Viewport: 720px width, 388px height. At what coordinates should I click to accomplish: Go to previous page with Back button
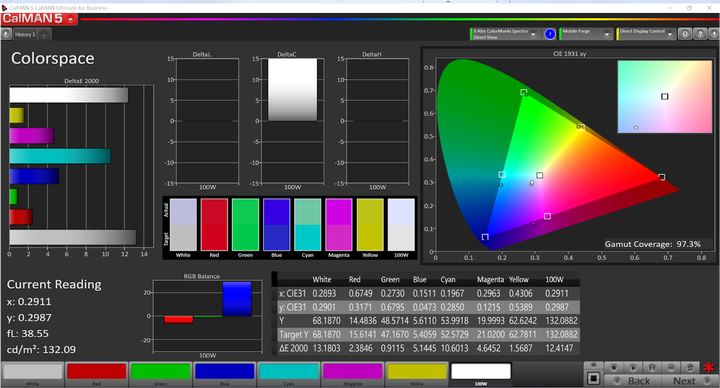(633, 381)
